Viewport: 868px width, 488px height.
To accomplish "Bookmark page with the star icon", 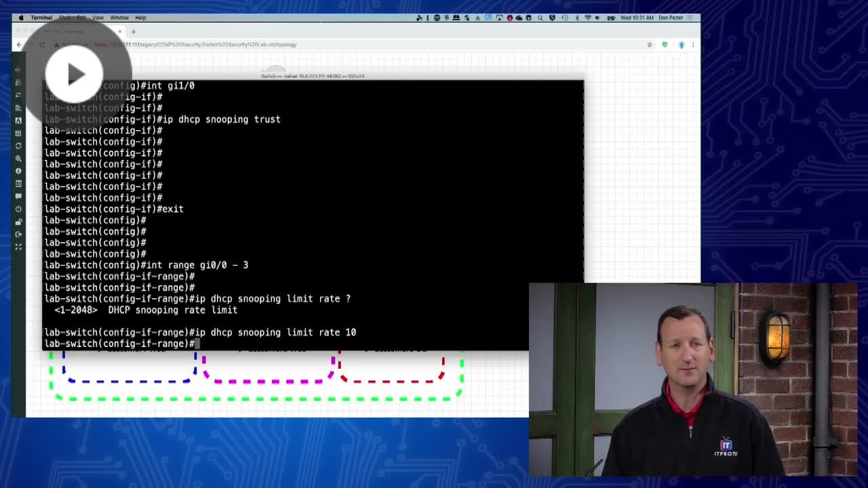I will tap(649, 45).
